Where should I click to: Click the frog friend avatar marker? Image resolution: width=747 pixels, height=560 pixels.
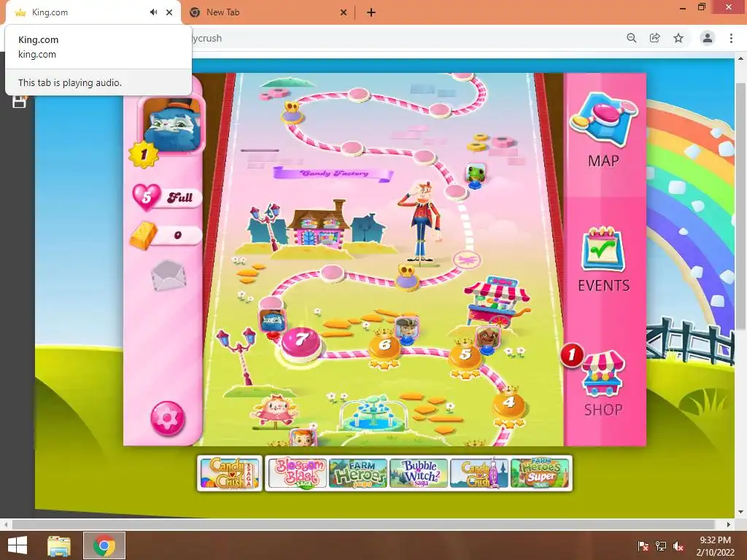pos(476,175)
